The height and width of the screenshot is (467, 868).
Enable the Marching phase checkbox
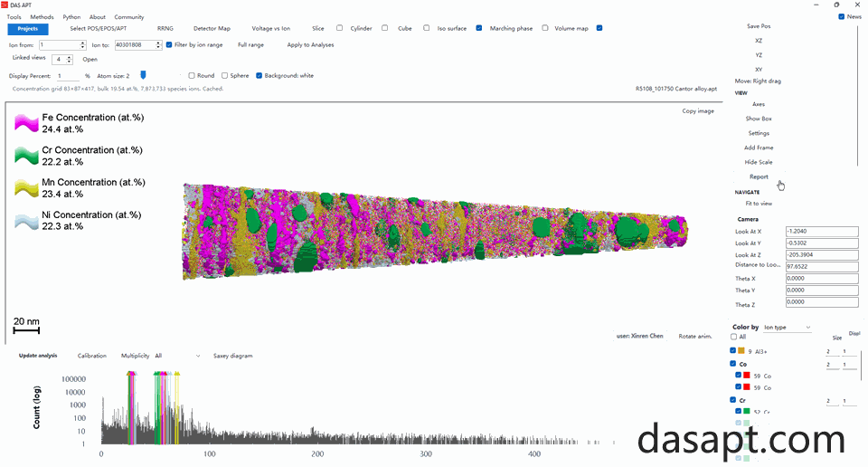click(545, 28)
